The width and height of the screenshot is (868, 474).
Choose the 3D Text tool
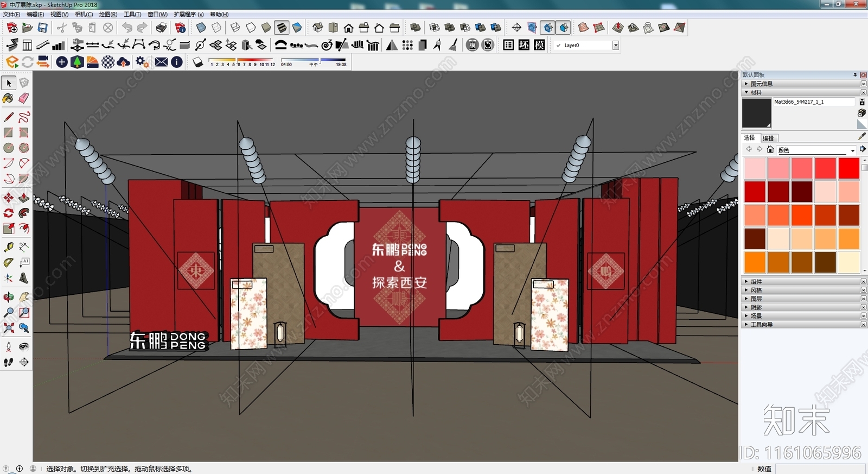click(x=24, y=278)
